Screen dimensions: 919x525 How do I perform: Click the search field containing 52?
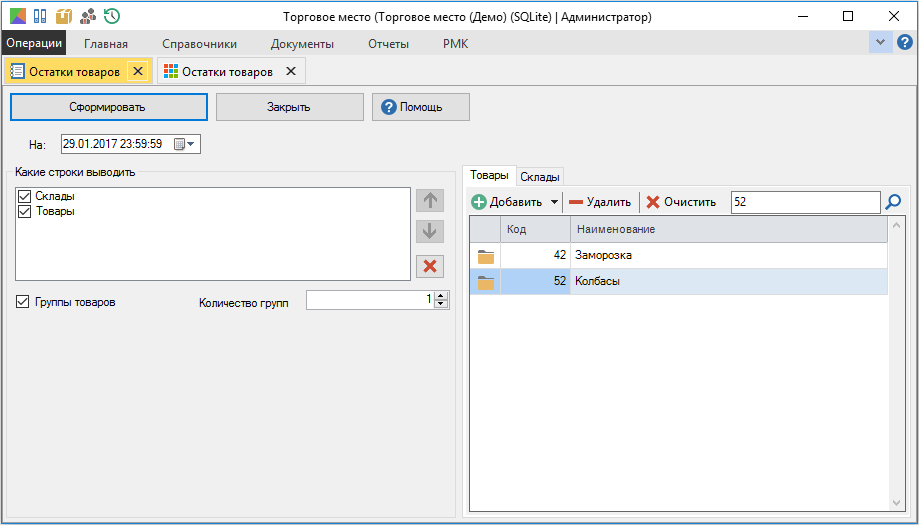point(805,202)
